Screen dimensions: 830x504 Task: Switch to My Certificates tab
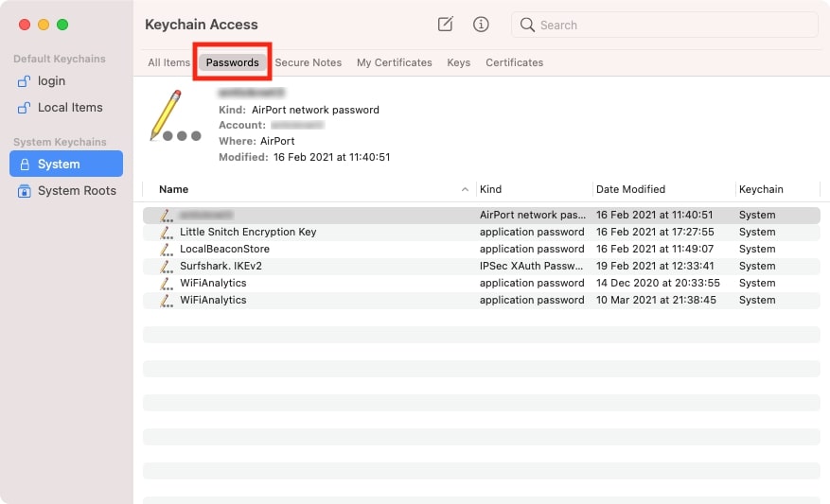pyautogui.click(x=395, y=62)
